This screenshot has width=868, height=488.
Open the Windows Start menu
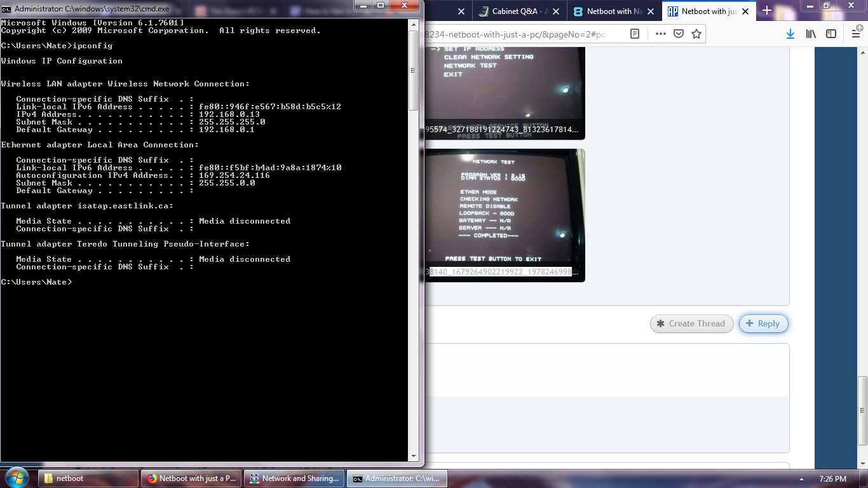pyautogui.click(x=17, y=477)
